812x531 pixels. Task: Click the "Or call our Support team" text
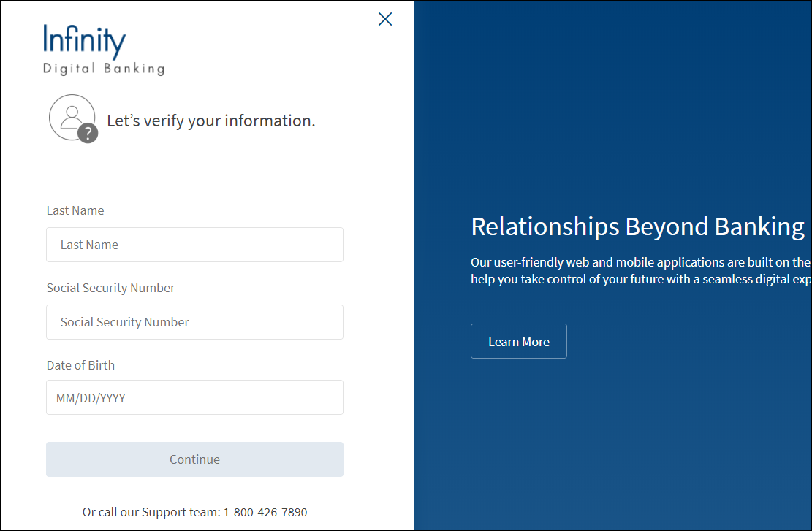151,512
